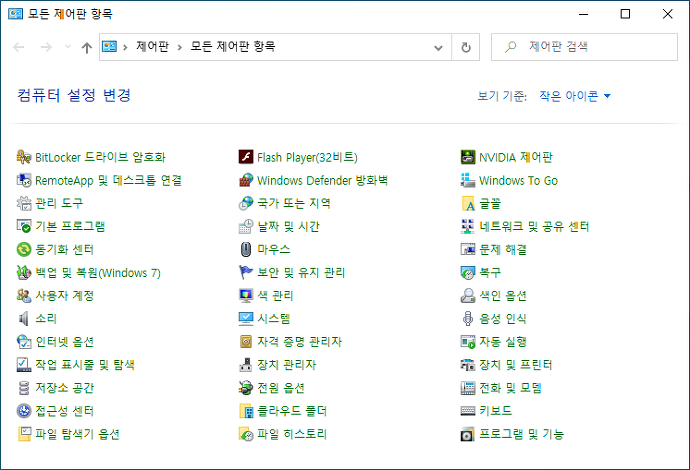Click the 마우스 mouse icon
690x470 pixels.
[x=246, y=250]
